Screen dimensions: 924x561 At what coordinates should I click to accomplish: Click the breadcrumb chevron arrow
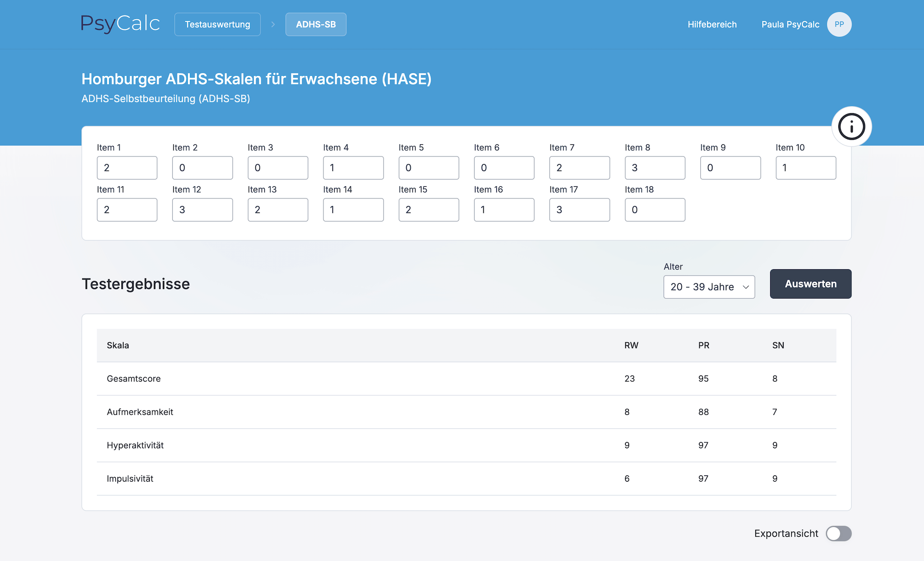(273, 24)
